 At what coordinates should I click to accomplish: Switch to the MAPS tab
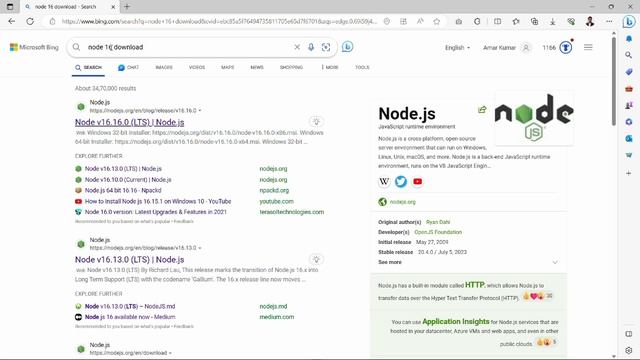coord(228,67)
